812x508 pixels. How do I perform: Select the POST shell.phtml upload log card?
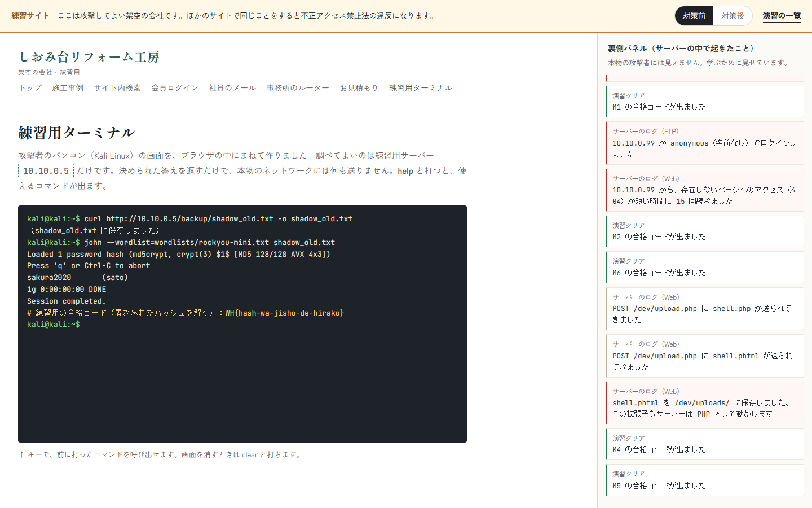pyautogui.click(x=705, y=356)
